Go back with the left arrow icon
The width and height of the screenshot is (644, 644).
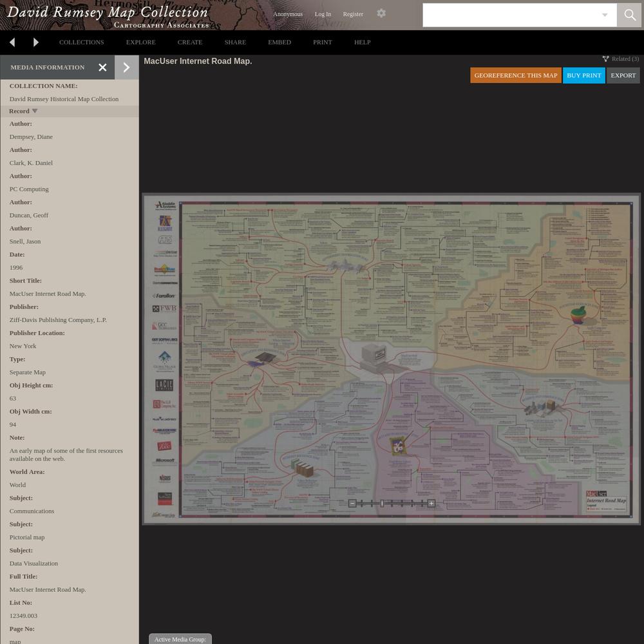coord(12,43)
